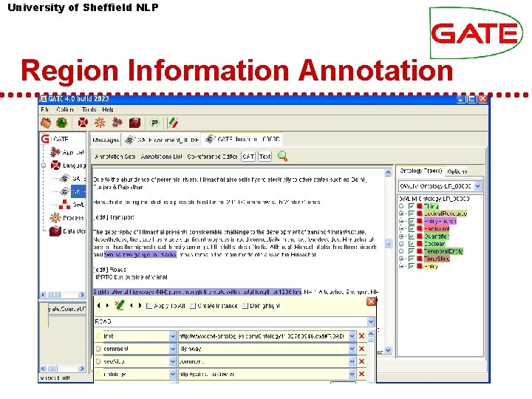Click the OAT view button
Image resolution: width=532 pixels, height=399 pixels.
(x=248, y=157)
